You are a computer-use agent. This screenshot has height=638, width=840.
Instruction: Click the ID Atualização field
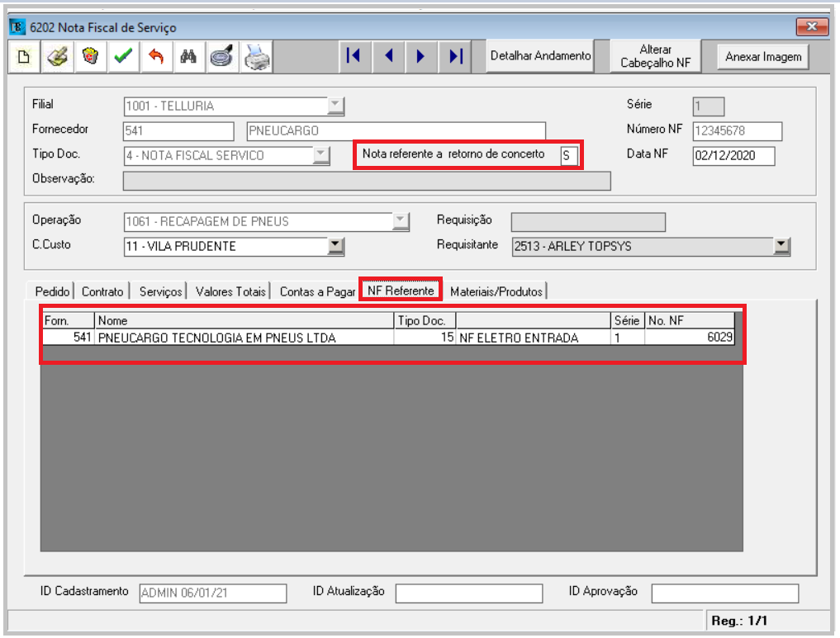click(x=469, y=593)
